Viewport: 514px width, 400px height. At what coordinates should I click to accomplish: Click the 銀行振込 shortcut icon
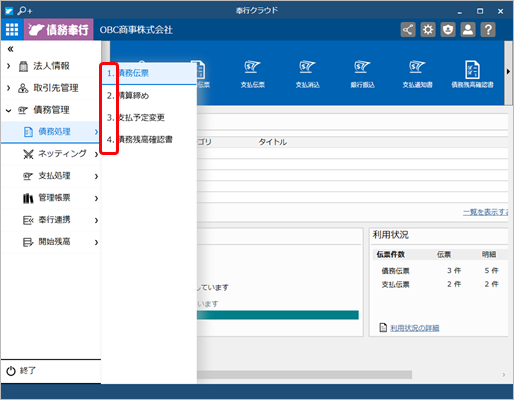point(362,74)
